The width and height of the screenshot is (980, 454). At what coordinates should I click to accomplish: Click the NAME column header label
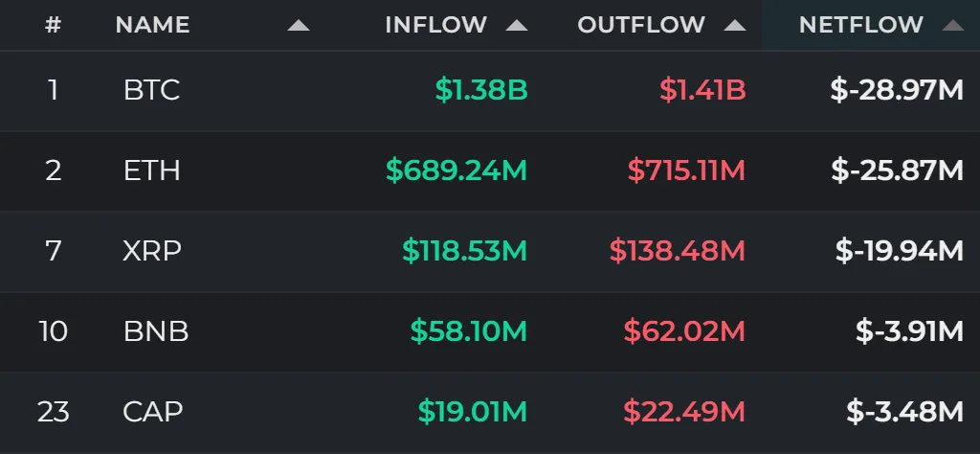[152, 25]
